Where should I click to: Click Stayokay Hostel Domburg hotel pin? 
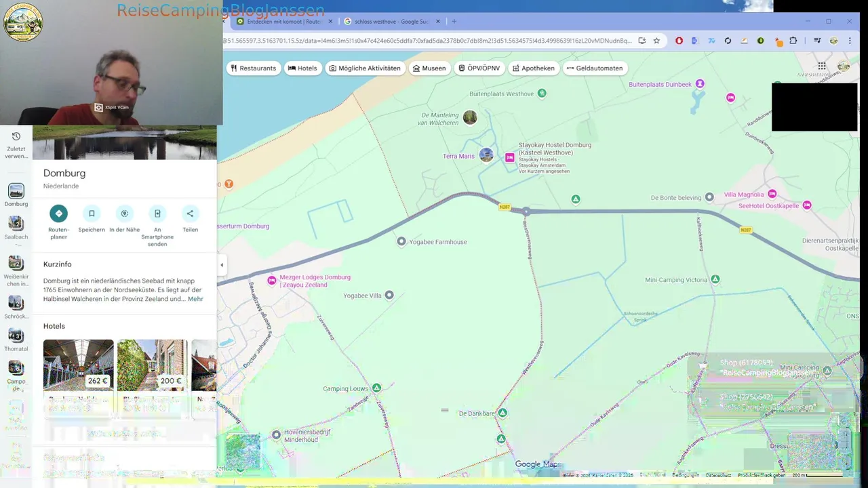coord(510,157)
